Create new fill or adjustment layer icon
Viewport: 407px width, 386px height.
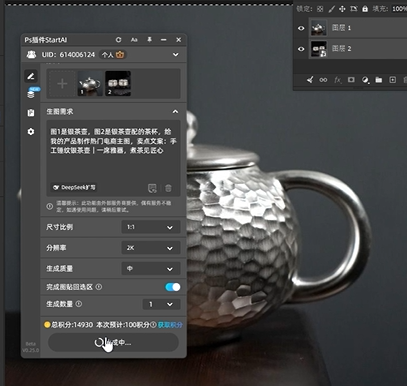[365, 80]
